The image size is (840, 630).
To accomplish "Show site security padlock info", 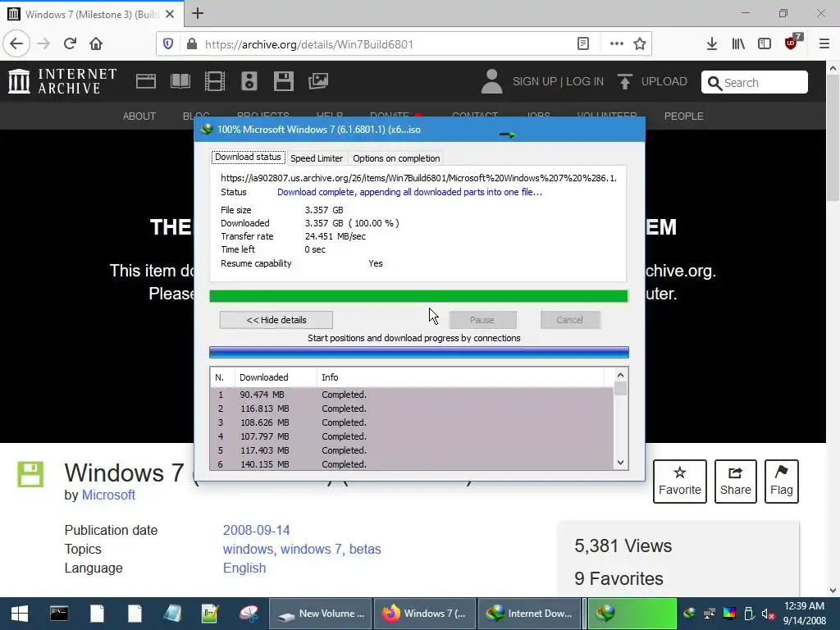I will pyautogui.click(x=192, y=44).
